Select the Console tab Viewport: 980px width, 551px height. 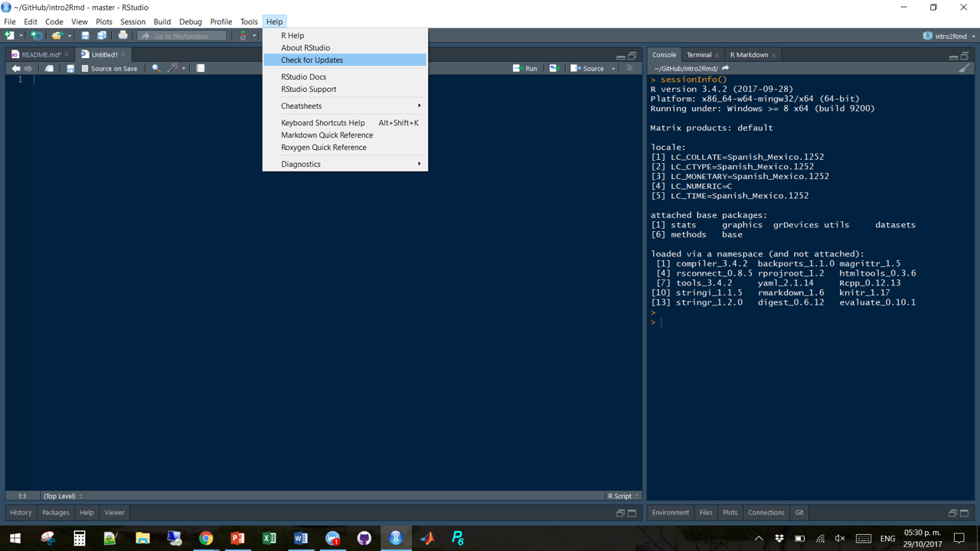[x=664, y=55]
